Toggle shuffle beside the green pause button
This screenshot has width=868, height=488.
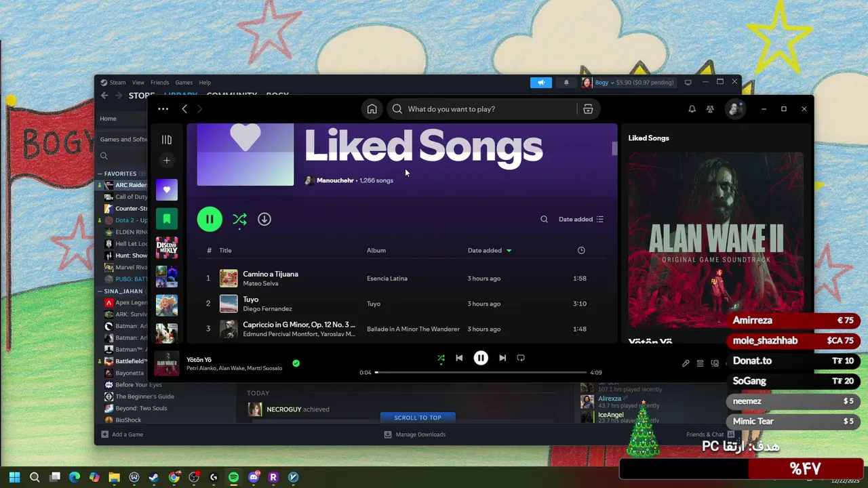click(x=239, y=220)
